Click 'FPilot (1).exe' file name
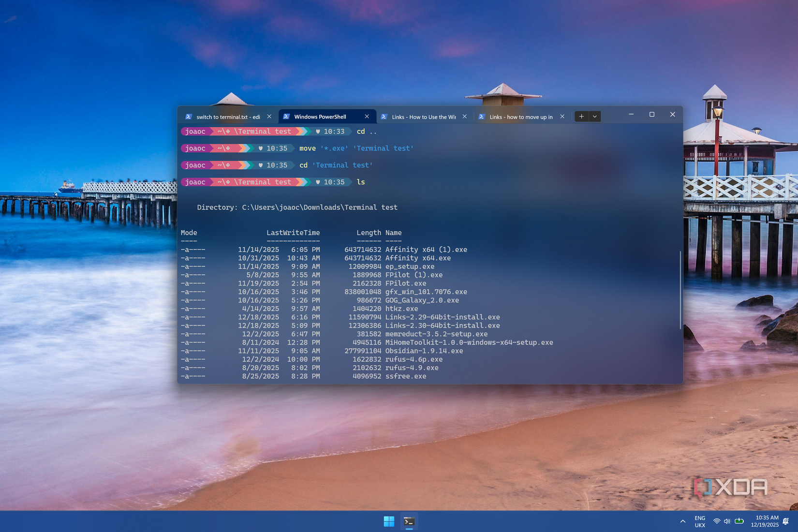Viewport: 798px width, 532px height. pyautogui.click(x=414, y=275)
